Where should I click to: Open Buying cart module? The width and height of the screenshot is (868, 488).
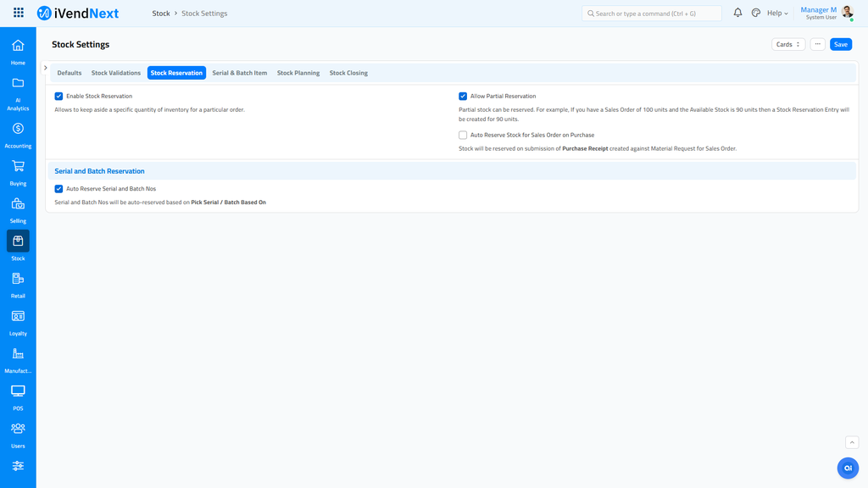tap(18, 173)
